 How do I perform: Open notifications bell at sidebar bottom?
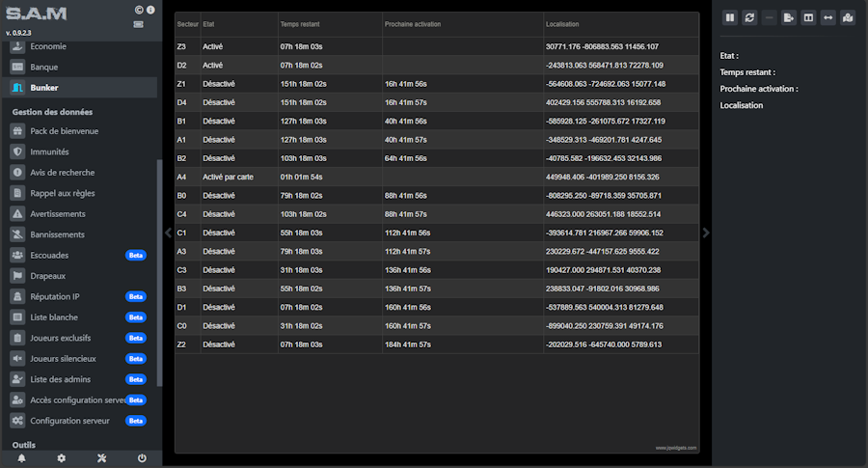tap(21, 457)
